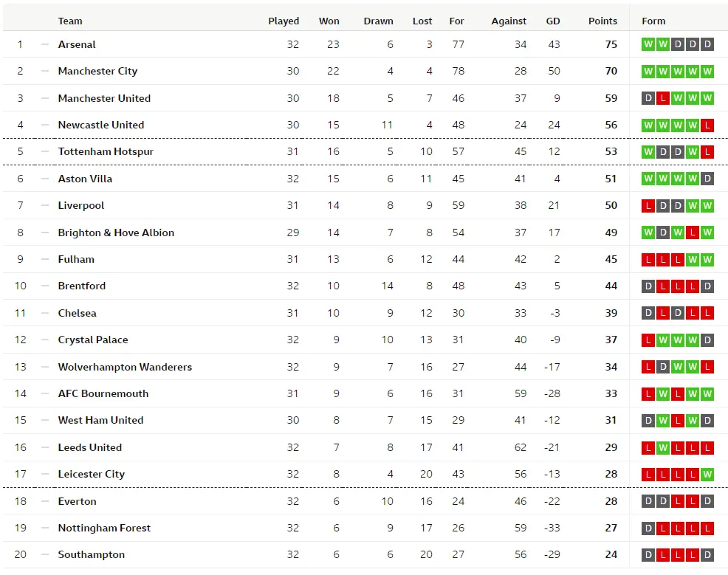The height and width of the screenshot is (575, 728).
Task: Click Newcastle United's red L form badge
Action: tap(707, 125)
